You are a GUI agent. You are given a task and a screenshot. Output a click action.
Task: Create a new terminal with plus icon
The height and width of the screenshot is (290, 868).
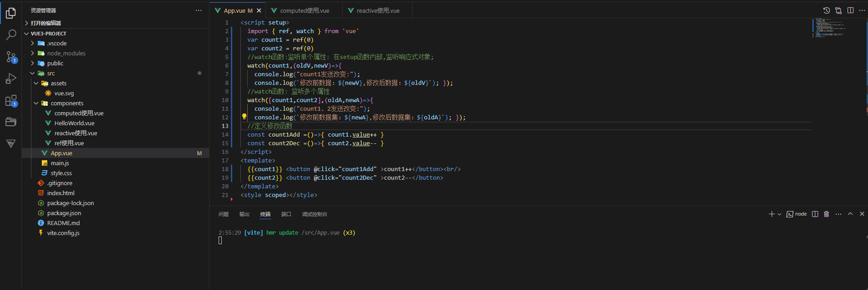(771, 214)
